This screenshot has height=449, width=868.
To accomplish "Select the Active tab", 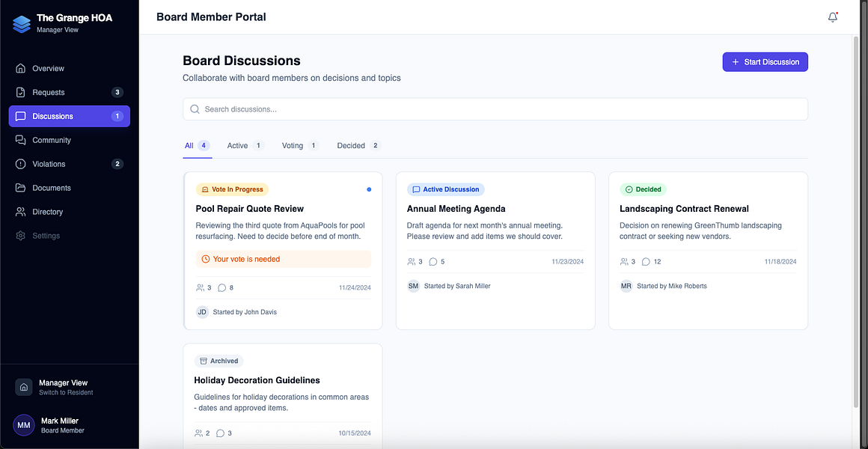I will [x=245, y=146].
